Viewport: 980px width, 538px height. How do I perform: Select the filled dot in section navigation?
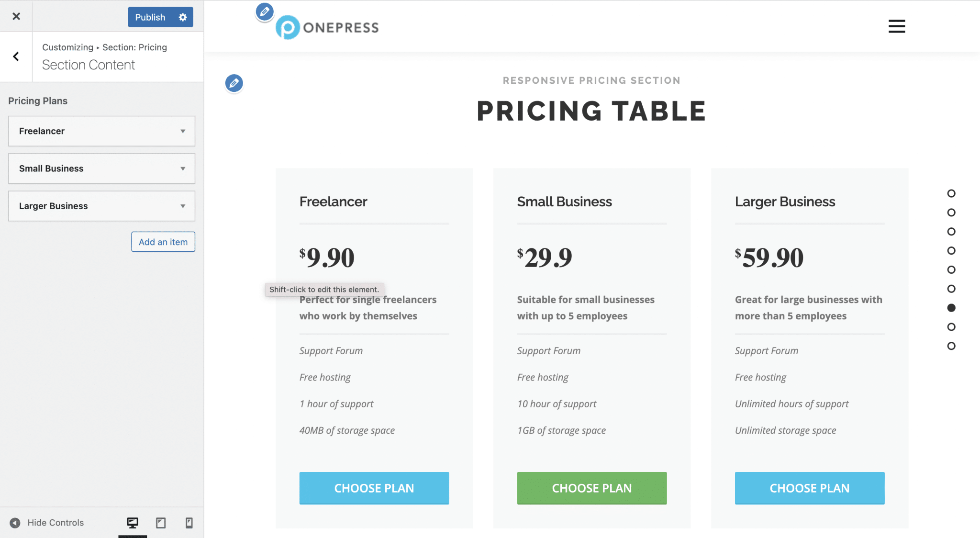click(951, 308)
